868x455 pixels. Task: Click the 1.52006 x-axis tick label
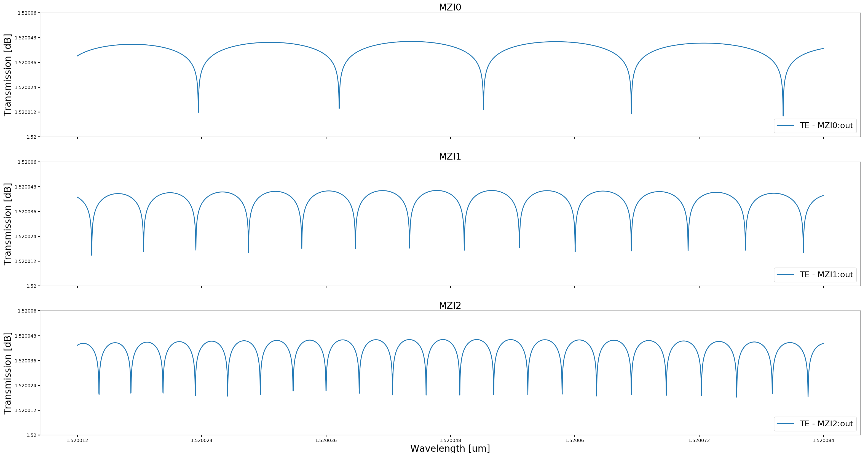tap(575, 440)
